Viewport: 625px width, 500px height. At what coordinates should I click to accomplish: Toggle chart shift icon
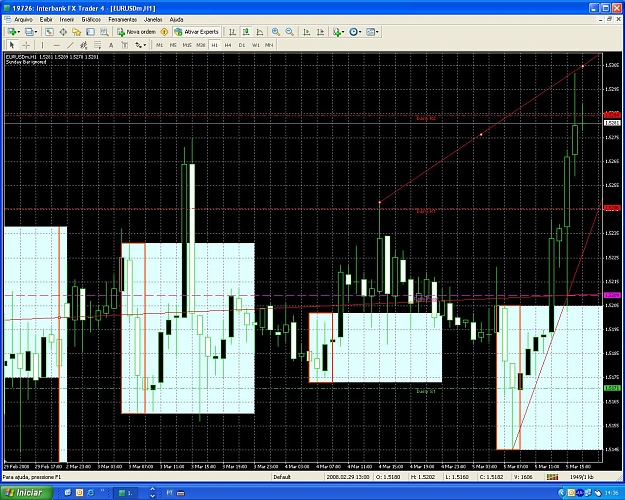coord(320,32)
